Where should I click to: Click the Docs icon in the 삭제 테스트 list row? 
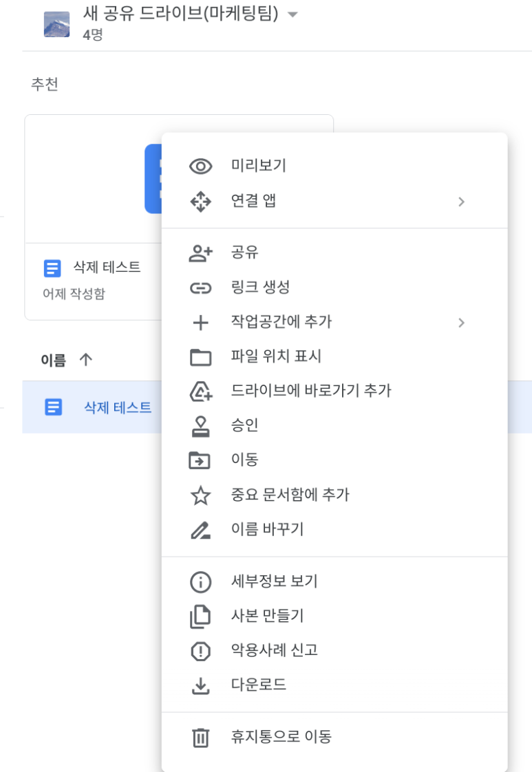tap(53, 407)
